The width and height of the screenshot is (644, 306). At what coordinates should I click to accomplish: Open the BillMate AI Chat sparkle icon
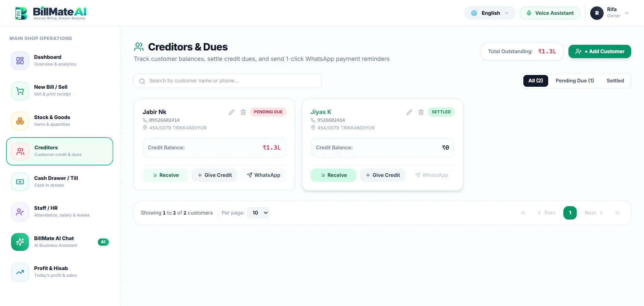[x=20, y=242]
